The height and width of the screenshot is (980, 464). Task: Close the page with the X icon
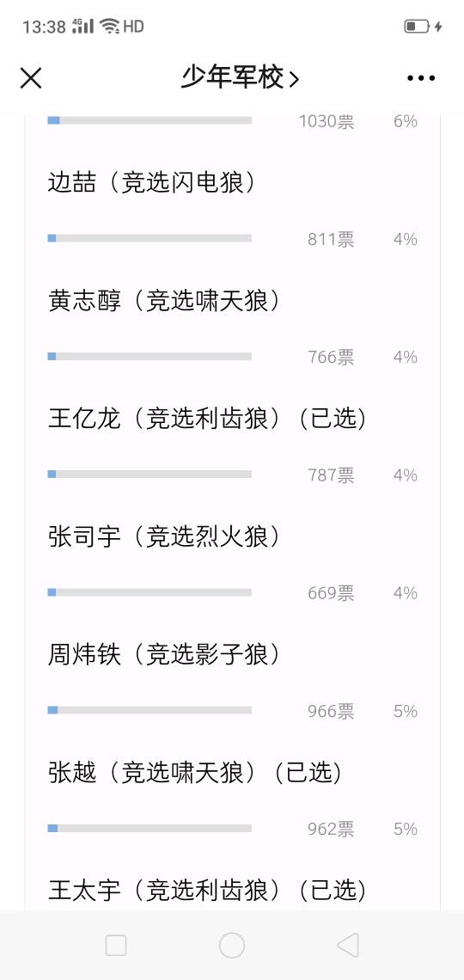coord(31,78)
